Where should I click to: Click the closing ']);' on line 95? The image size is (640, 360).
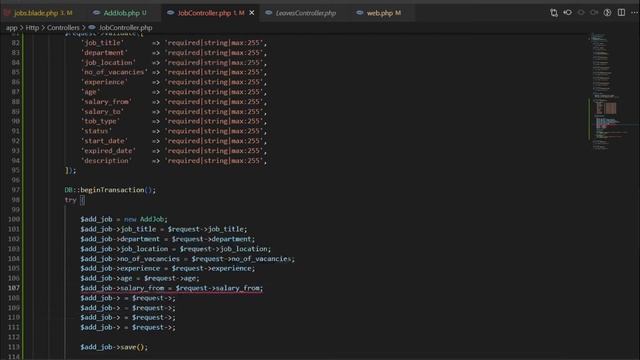pyautogui.click(x=70, y=170)
